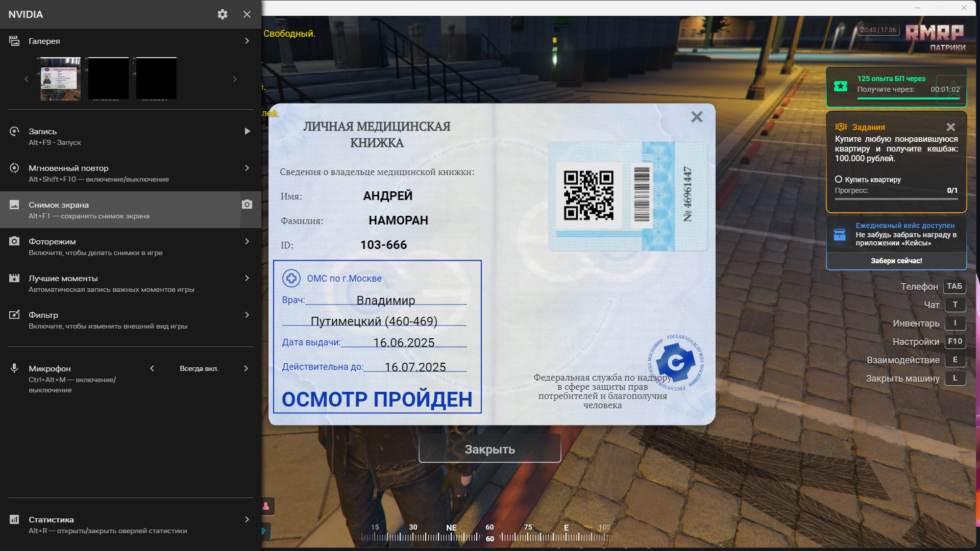The height and width of the screenshot is (551, 980).
Task: Click the Задания gear icon
Action: coord(841,127)
